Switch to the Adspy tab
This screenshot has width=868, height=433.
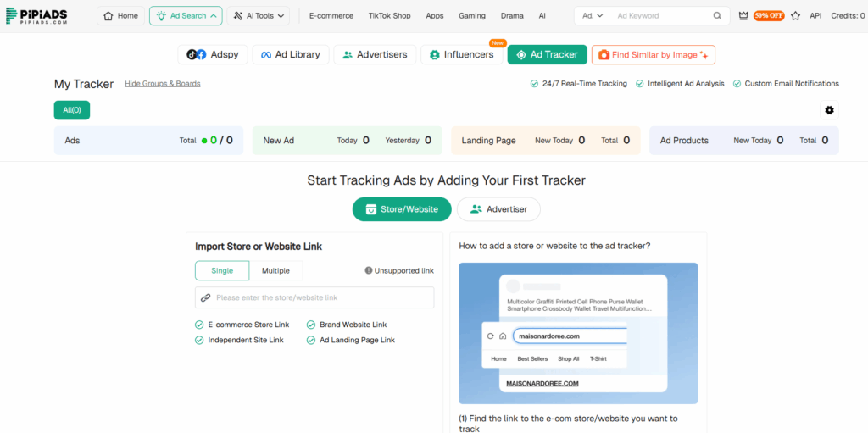(x=213, y=55)
